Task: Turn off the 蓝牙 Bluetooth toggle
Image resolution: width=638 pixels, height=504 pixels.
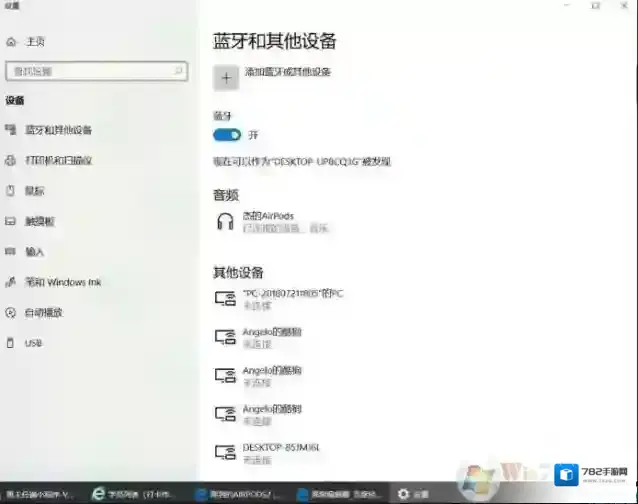Action: pos(227,135)
